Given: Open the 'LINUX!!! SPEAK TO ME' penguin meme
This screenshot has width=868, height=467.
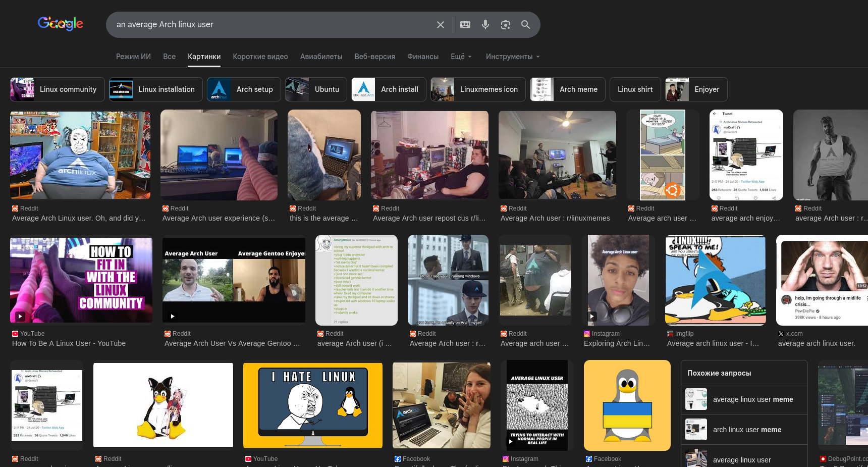Looking at the screenshot, I should click(716, 280).
